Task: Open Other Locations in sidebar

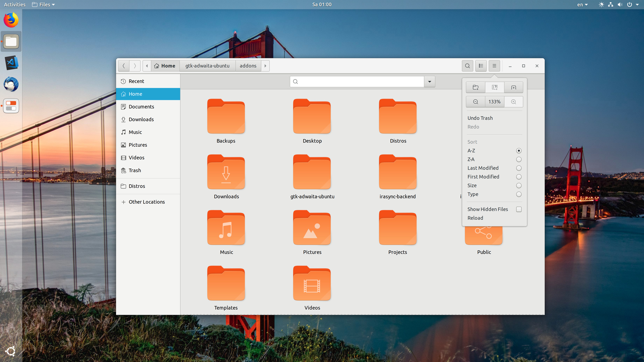Action: [x=147, y=202]
